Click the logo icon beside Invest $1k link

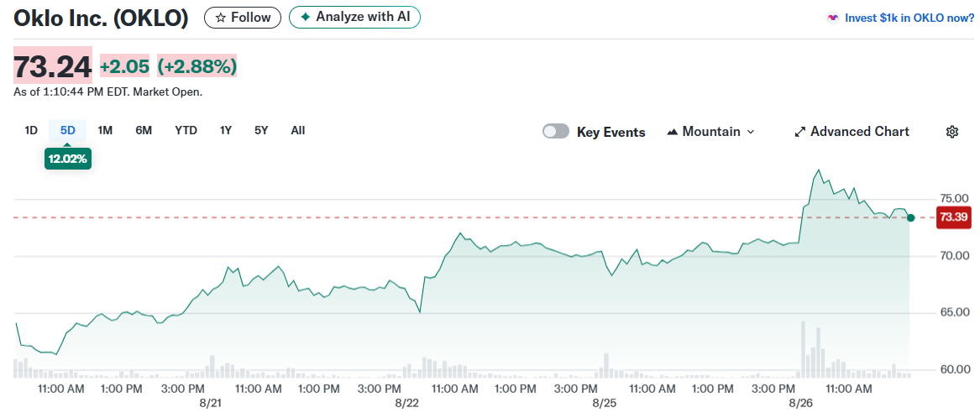click(832, 18)
